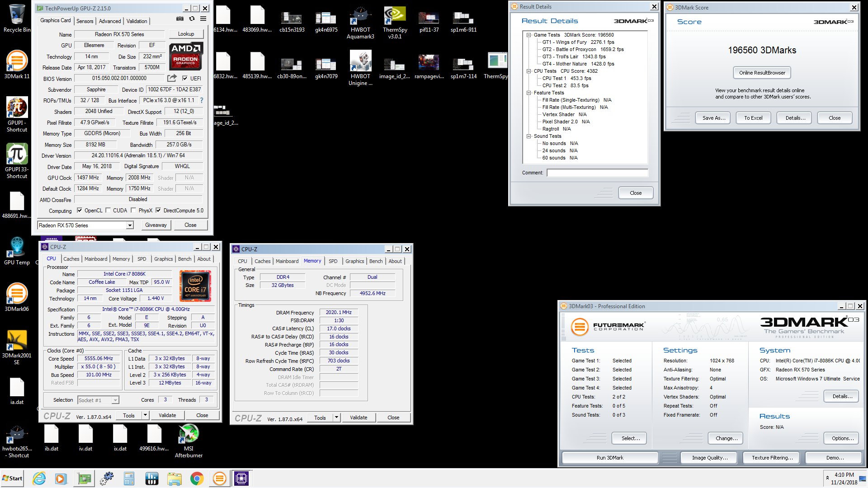Toggle DirectCompute 5.0 checkbox
Image resolution: width=868 pixels, height=488 pixels.
(x=158, y=210)
